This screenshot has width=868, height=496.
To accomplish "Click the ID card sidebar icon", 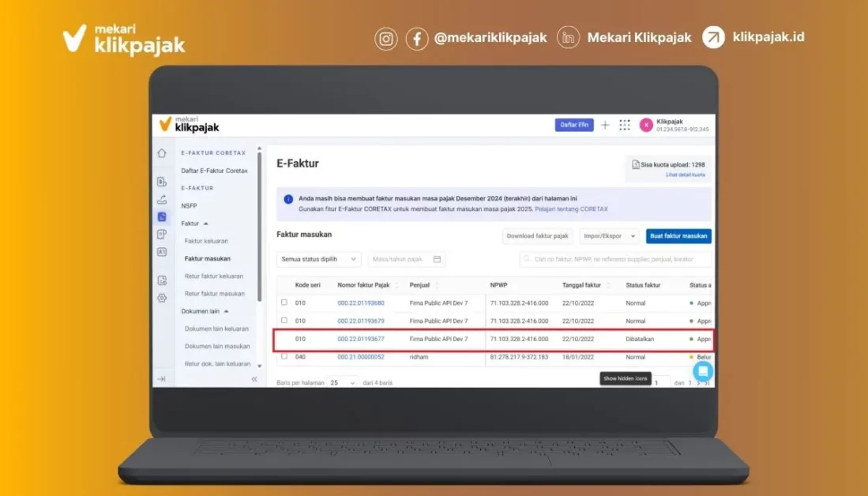I will tap(162, 252).
